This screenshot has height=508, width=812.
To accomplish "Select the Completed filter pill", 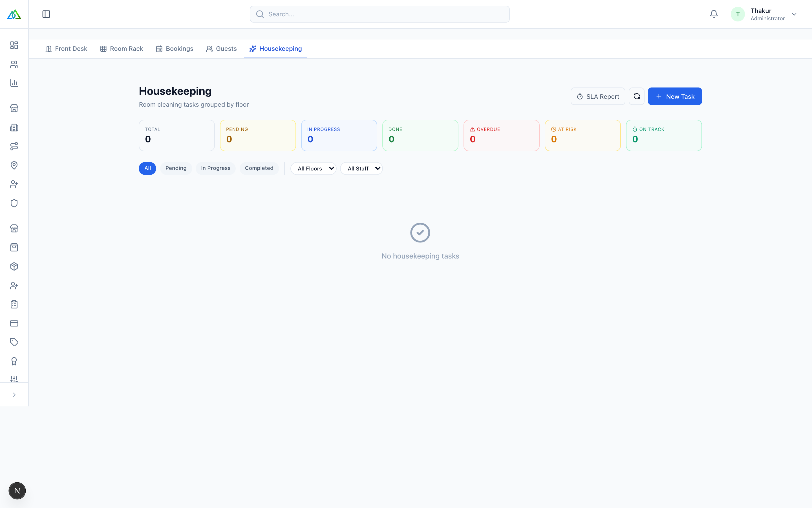I will coord(259,168).
